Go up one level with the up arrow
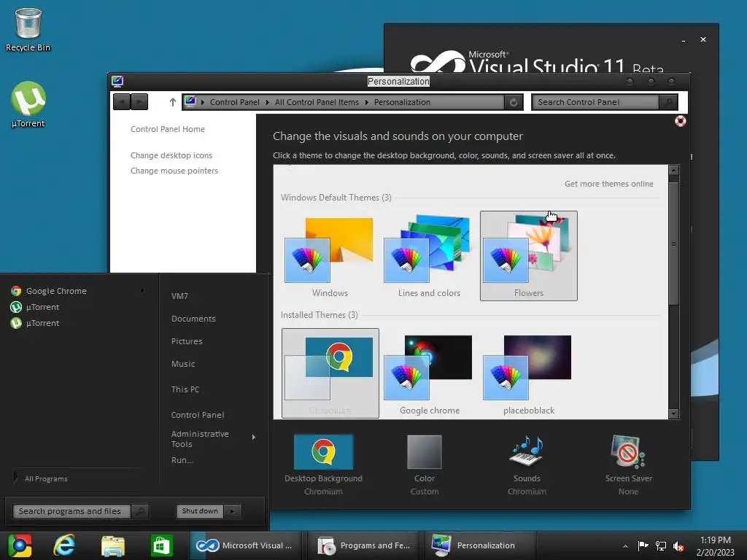This screenshot has height=560, width=747. pyautogui.click(x=172, y=102)
